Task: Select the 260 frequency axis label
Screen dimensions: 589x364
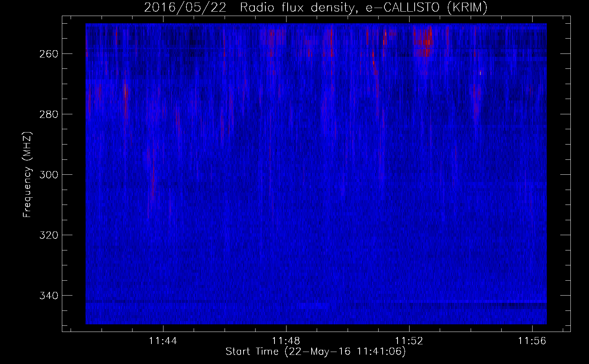Action: [x=48, y=54]
